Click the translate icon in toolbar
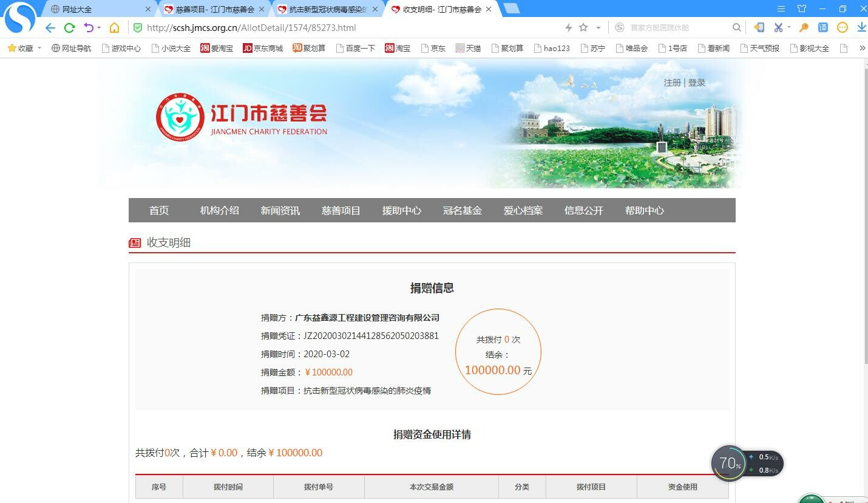 [822, 27]
